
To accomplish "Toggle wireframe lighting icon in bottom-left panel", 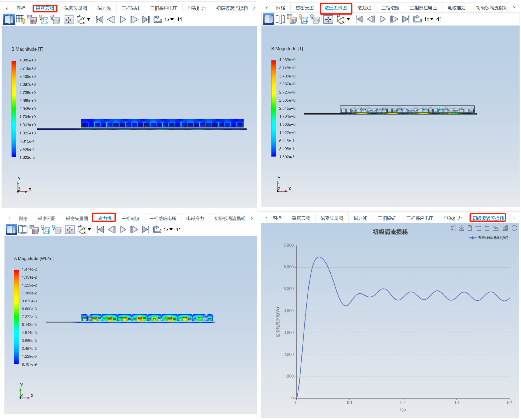I will [x=46, y=229].
